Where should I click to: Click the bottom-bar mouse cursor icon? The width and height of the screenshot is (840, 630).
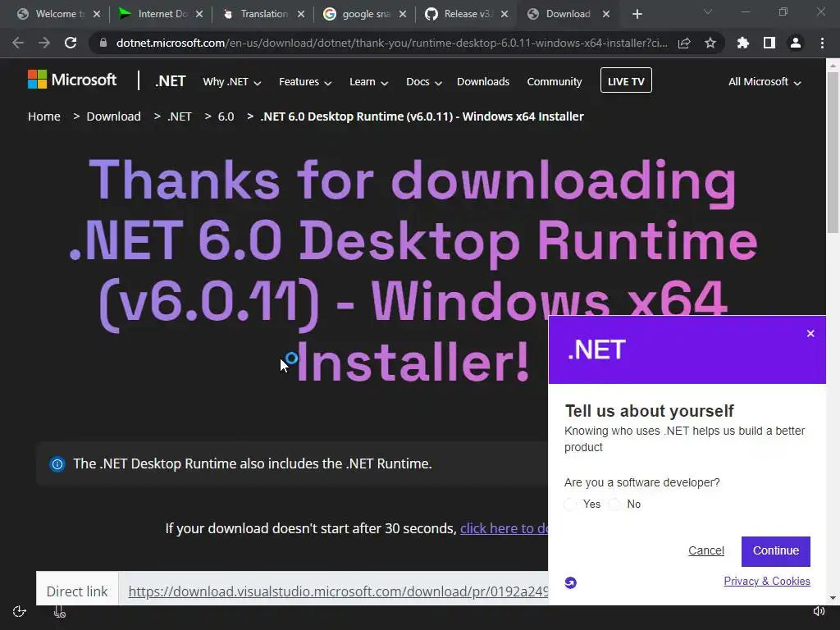pos(59,611)
